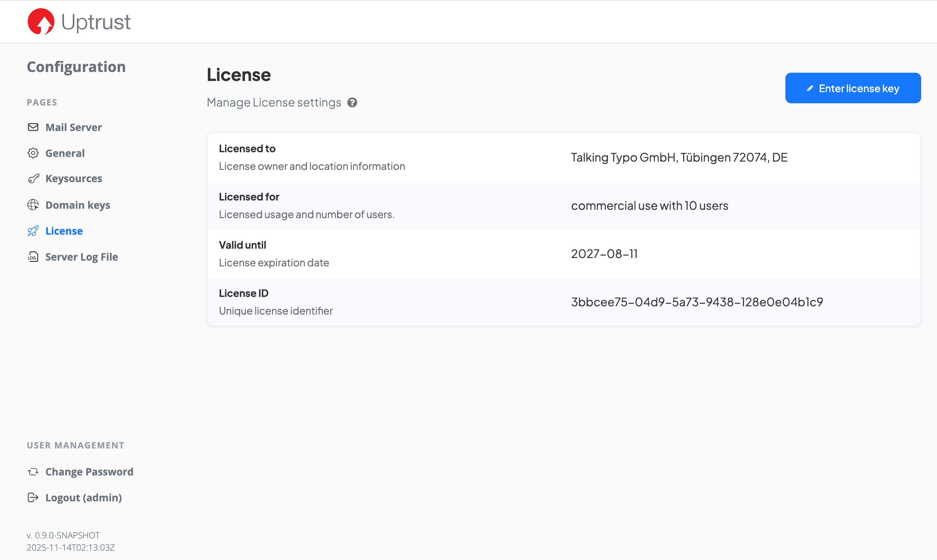
Task: View the Server Log File page
Action: point(81,257)
